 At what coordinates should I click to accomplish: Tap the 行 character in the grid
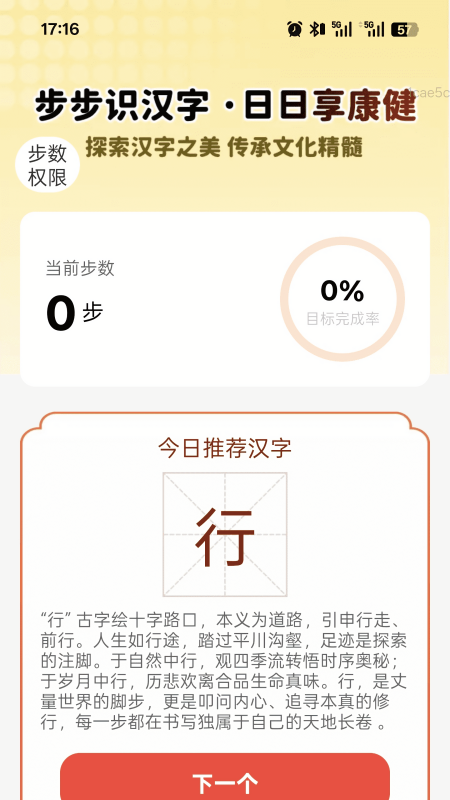click(225, 535)
